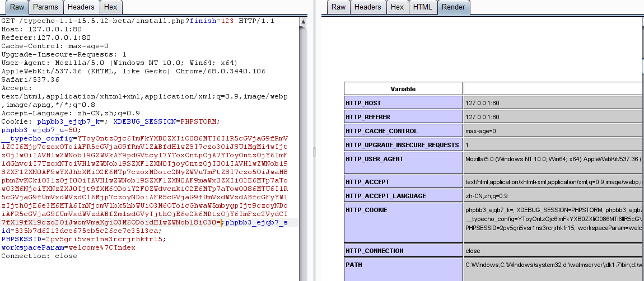Viewport: 644px width, 281px height.
Task: Open the request Hex tab
Action: click(x=110, y=7)
